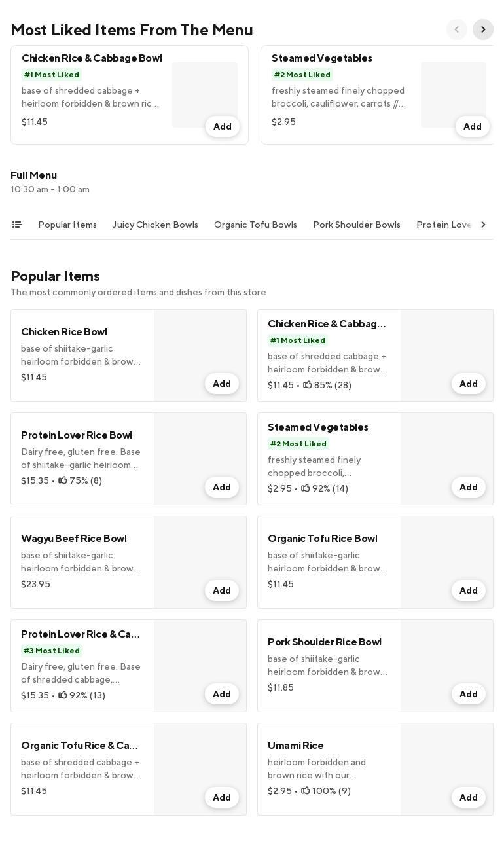
Task: Open the menu category list icon
Action: coord(17,225)
